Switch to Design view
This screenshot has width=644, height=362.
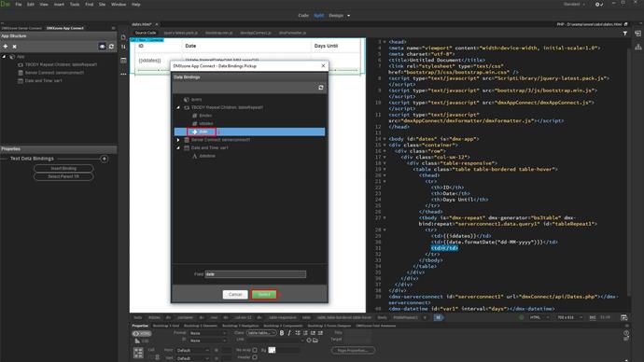coord(336,16)
